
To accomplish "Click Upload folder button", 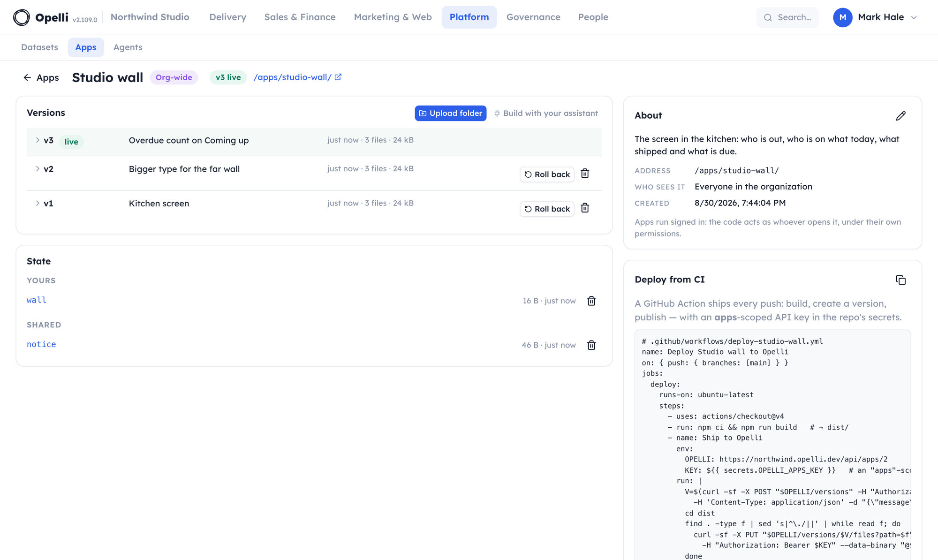I will tap(450, 113).
